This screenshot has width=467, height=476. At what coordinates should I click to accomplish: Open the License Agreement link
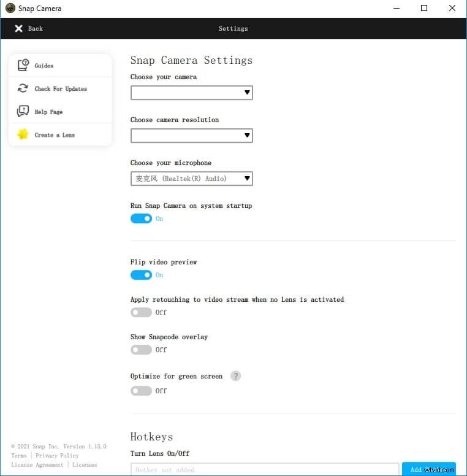click(x=37, y=465)
